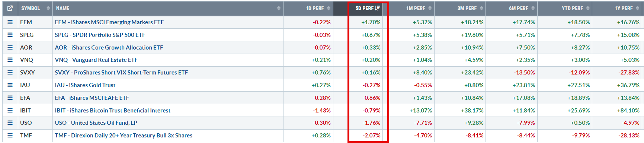Toggle the 5D PERF sort direction

pyautogui.click(x=368, y=8)
